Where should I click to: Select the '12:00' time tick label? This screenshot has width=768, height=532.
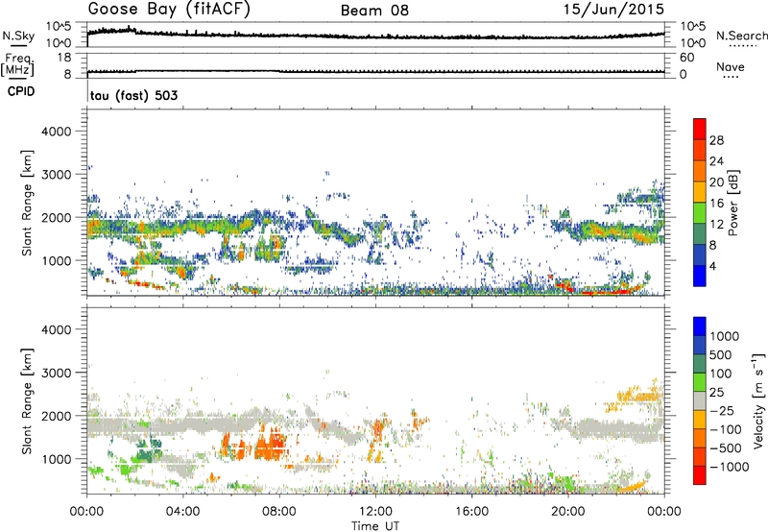click(375, 512)
